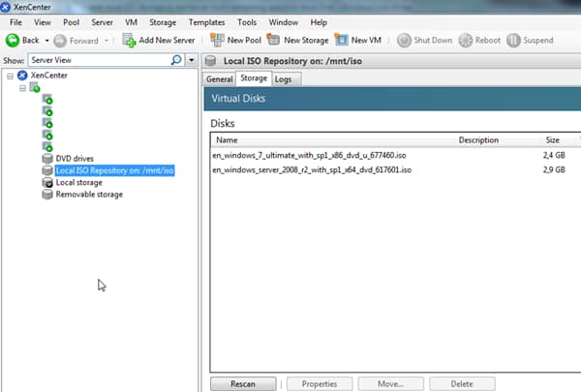
Task: Click the Add New Server icon
Action: click(x=130, y=41)
